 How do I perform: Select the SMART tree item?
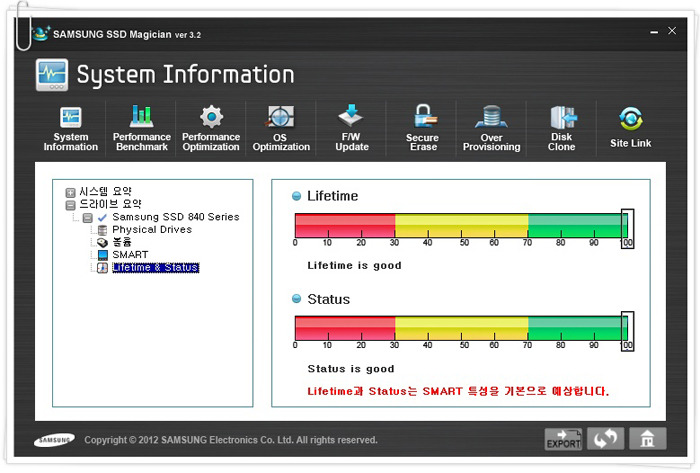tap(130, 254)
